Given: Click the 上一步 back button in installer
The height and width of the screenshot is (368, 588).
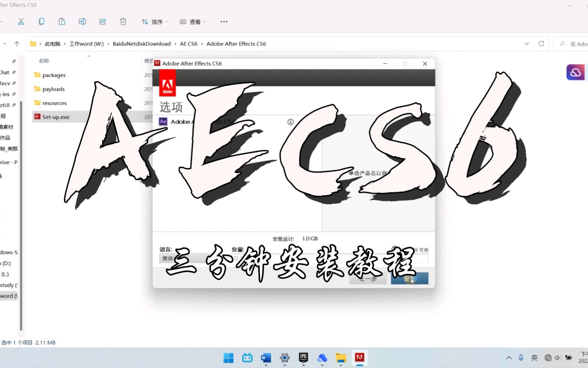Looking at the screenshot, I should point(368,279).
